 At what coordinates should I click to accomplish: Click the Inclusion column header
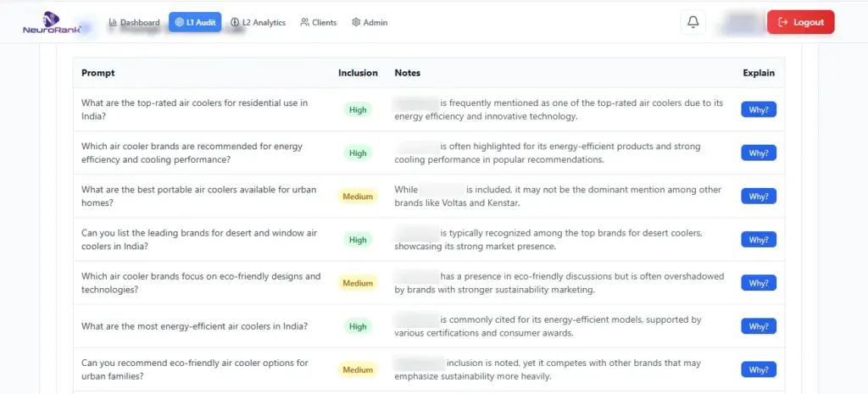point(358,73)
